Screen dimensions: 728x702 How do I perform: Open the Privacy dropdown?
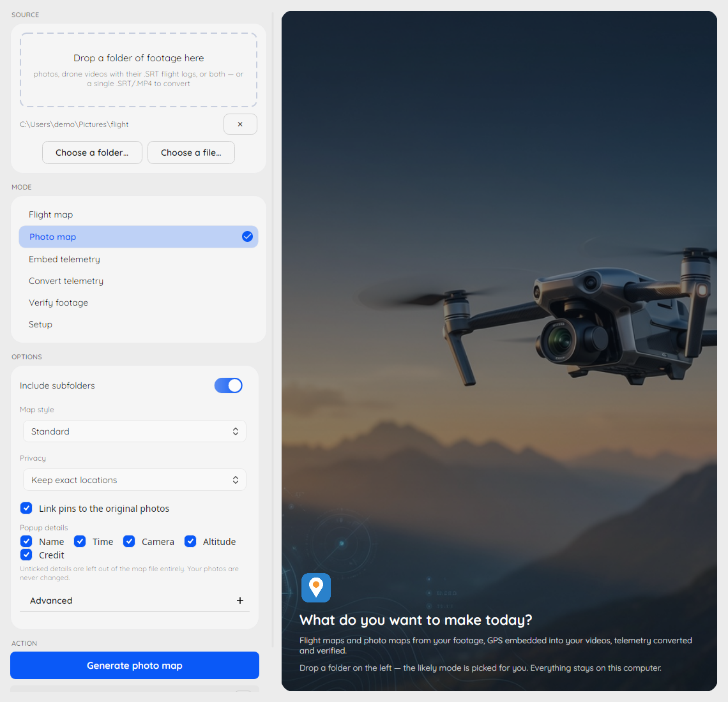coord(135,480)
